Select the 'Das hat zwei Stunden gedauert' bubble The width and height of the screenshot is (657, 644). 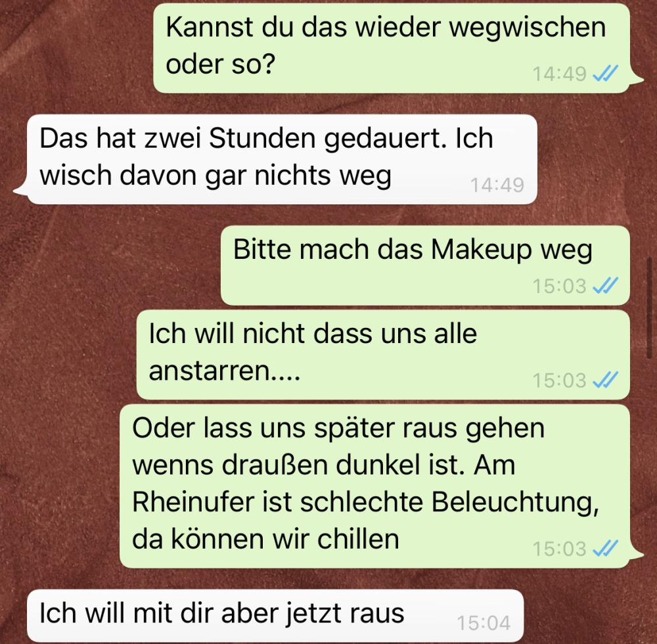[282, 160]
